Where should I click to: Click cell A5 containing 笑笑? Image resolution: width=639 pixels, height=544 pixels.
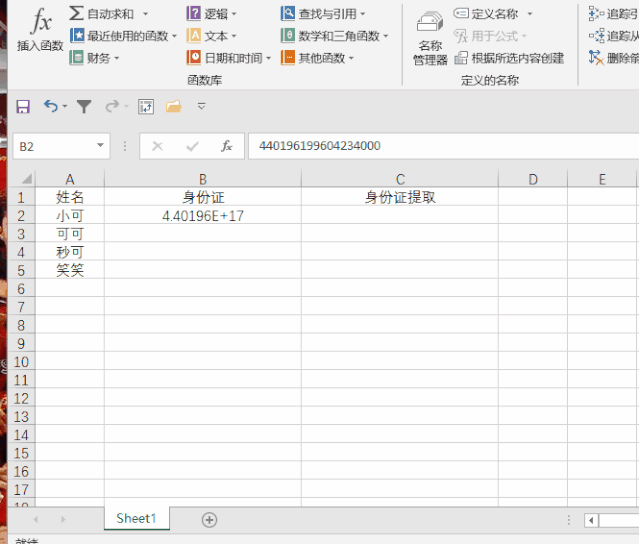point(70,271)
